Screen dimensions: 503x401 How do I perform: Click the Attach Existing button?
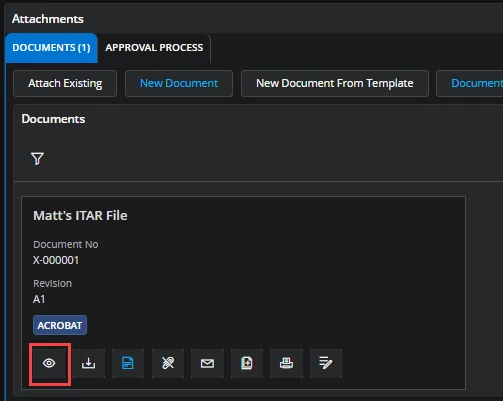coord(65,83)
